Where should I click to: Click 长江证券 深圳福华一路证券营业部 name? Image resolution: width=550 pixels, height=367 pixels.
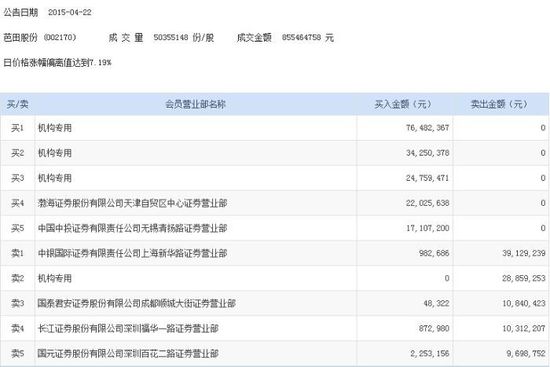(x=128, y=329)
